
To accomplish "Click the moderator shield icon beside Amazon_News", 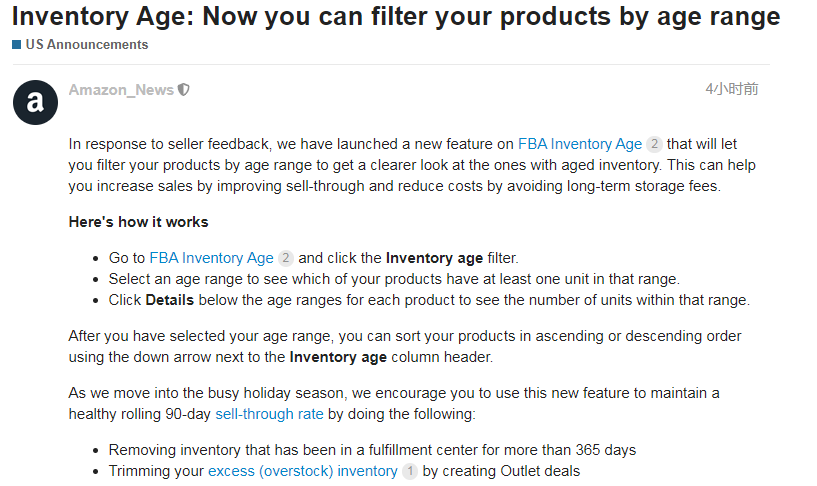I will (184, 90).
